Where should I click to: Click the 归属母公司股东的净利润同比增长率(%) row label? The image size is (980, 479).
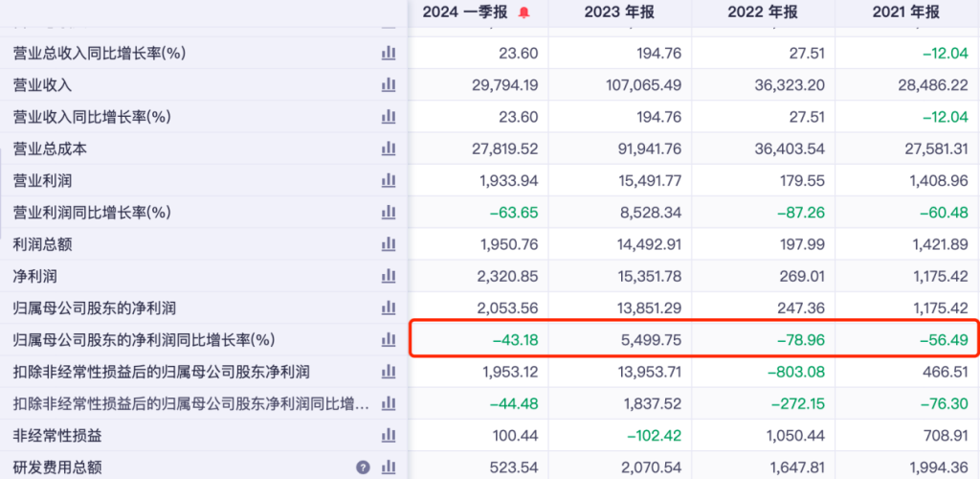click(x=145, y=340)
